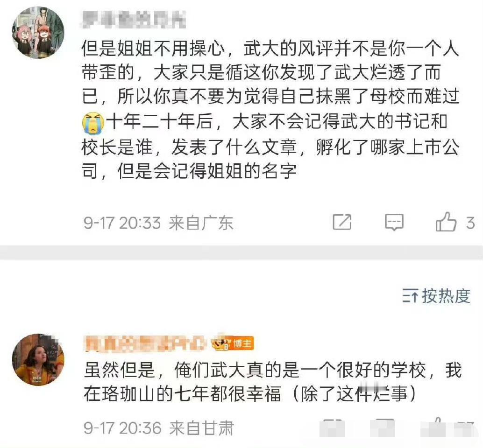Screen dimensions: 483x448
Task: Tap the comment icon on the 甘肃 reply
Action: tap(384, 427)
